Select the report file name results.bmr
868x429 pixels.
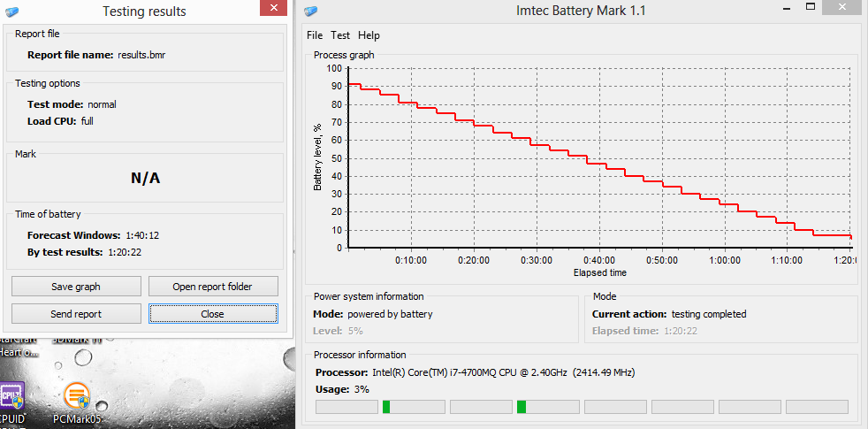(x=141, y=55)
